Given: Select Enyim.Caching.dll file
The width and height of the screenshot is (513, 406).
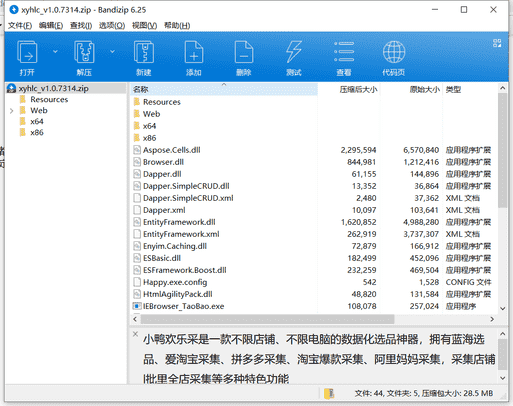Looking at the screenshot, I should pyautogui.click(x=175, y=246).
